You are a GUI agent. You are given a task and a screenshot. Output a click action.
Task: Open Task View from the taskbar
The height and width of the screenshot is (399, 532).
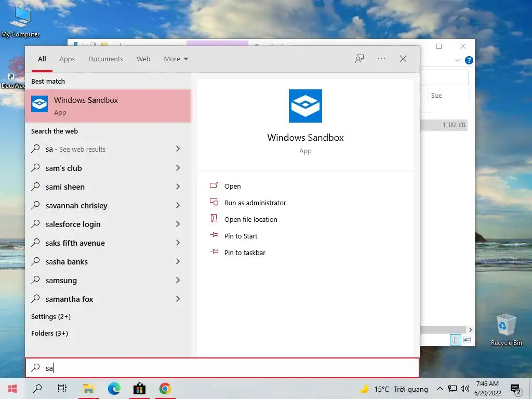click(x=62, y=389)
